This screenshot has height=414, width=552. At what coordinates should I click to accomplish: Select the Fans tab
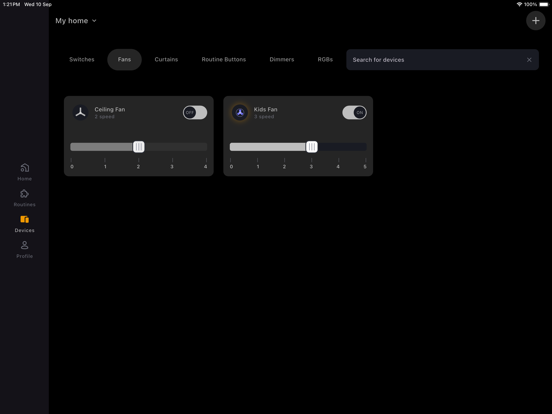pyautogui.click(x=124, y=59)
